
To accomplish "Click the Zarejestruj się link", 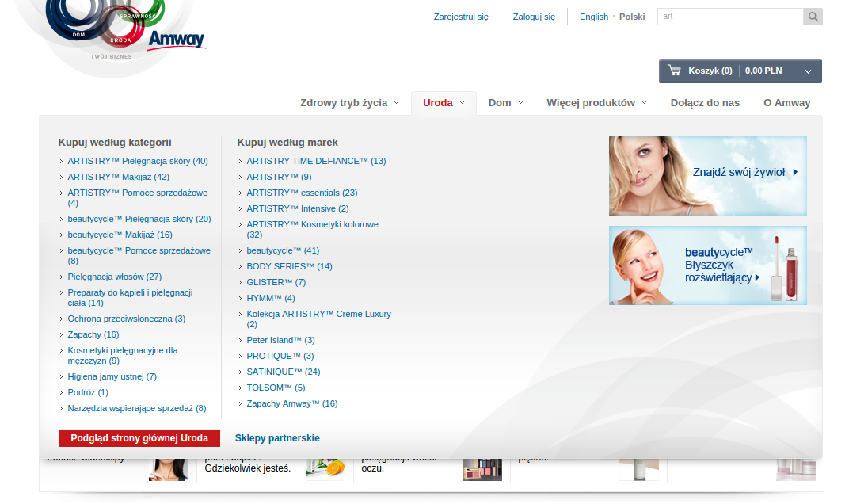I will (x=461, y=17).
